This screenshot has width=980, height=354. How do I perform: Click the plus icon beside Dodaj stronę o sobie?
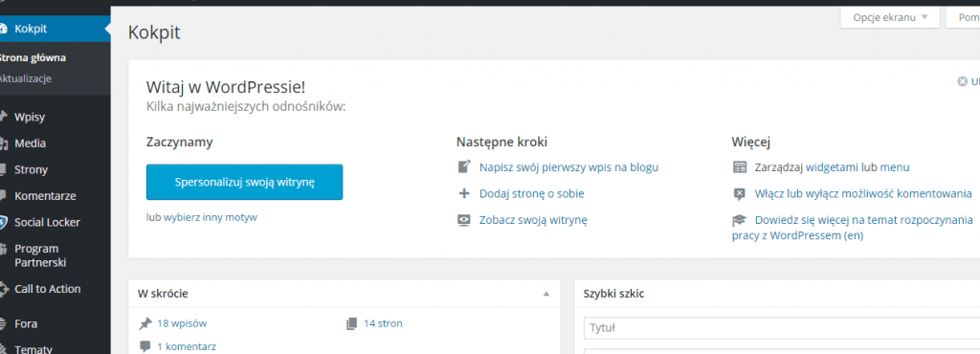point(464,193)
